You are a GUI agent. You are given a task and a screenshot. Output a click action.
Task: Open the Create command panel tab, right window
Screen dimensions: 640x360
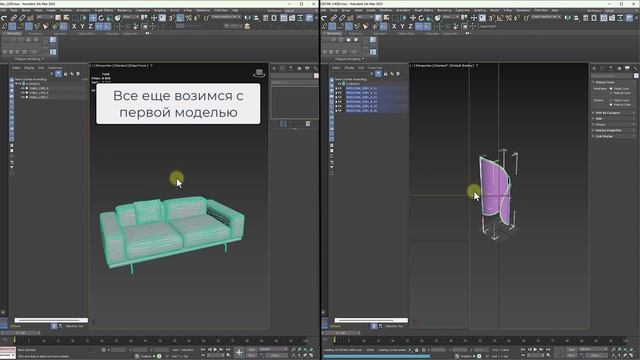(x=594, y=69)
